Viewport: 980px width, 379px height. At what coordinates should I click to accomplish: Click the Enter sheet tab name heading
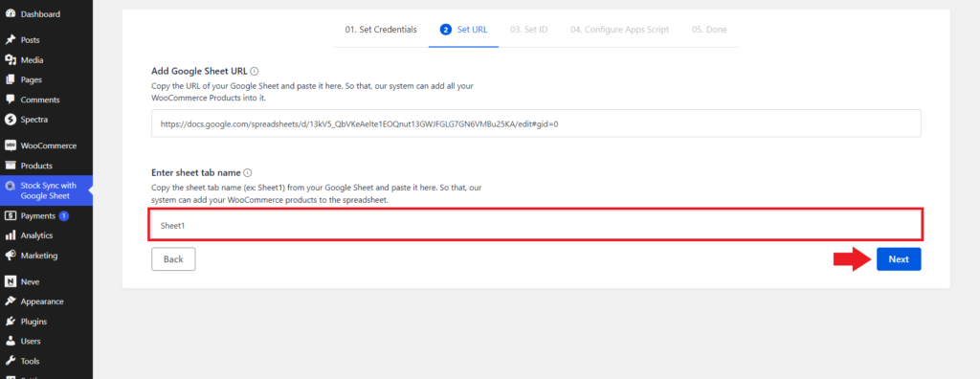click(196, 172)
